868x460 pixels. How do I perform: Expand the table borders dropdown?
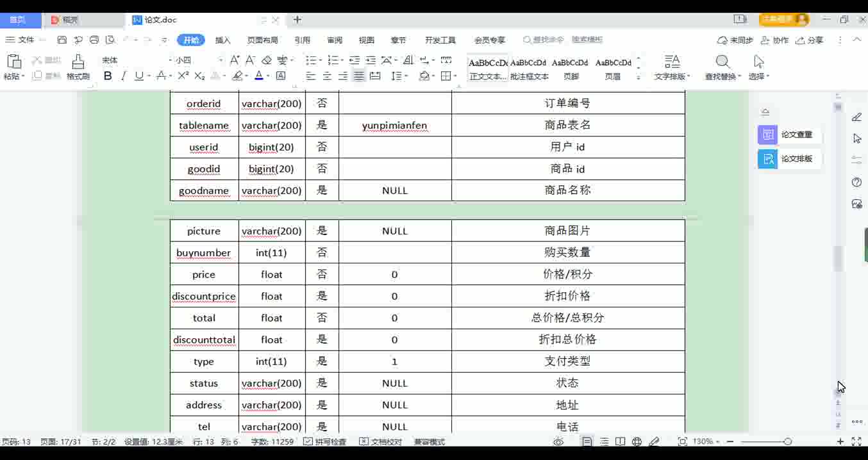(x=456, y=76)
